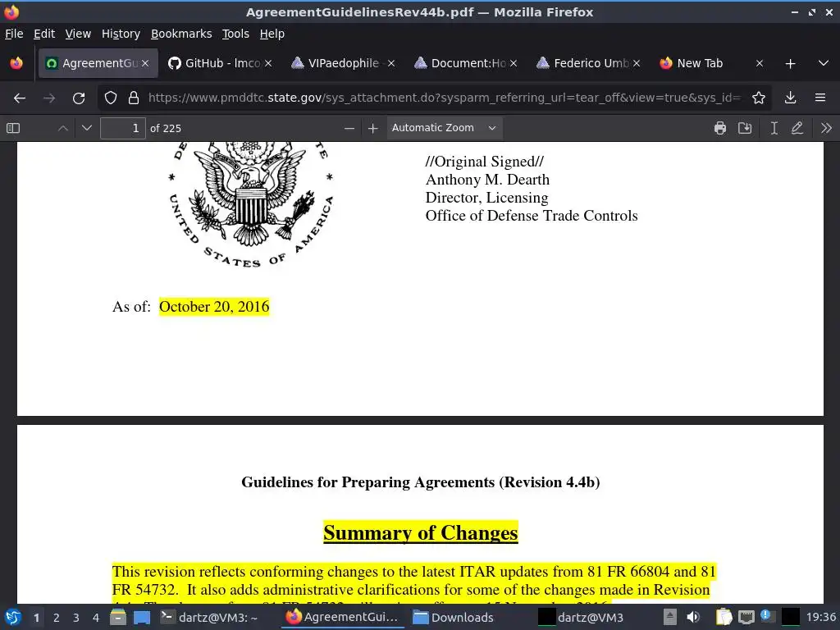Open a new browser tab

click(x=790, y=64)
